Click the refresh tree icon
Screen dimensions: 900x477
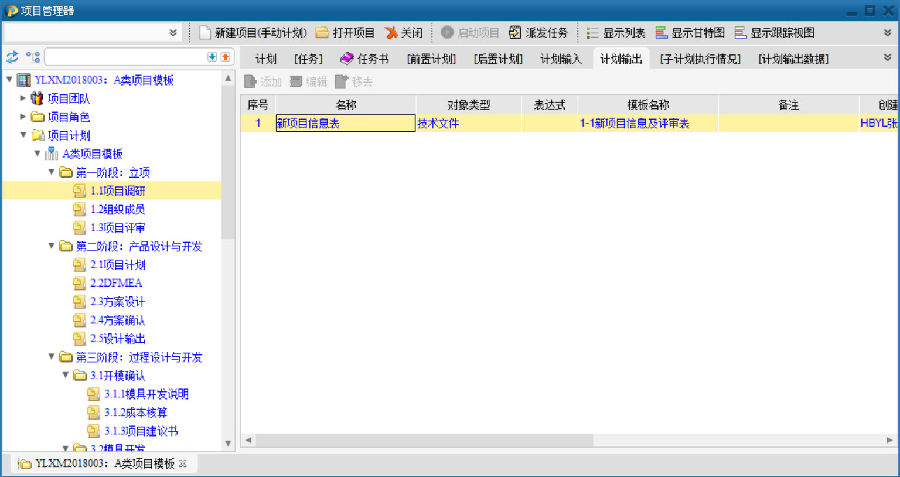tap(12, 57)
